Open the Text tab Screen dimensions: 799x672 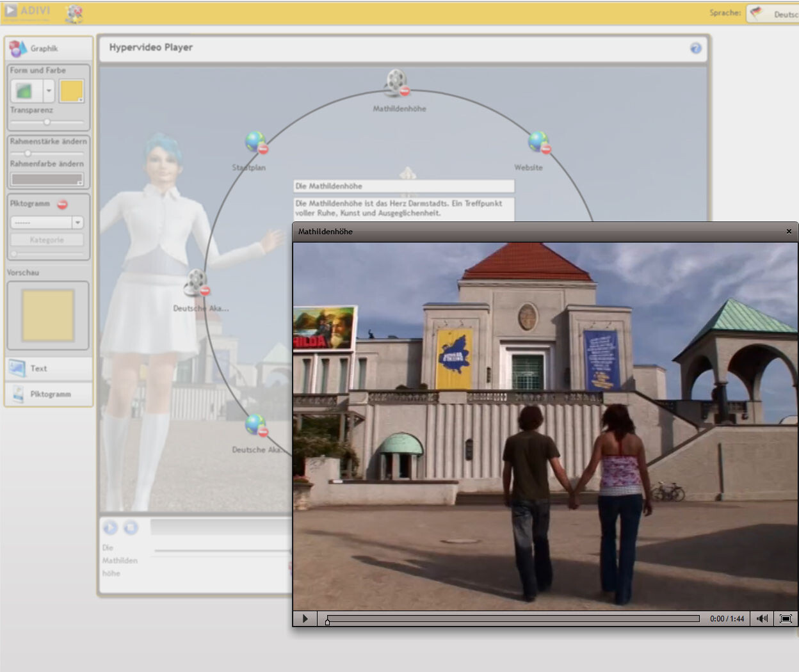coord(49,369)
